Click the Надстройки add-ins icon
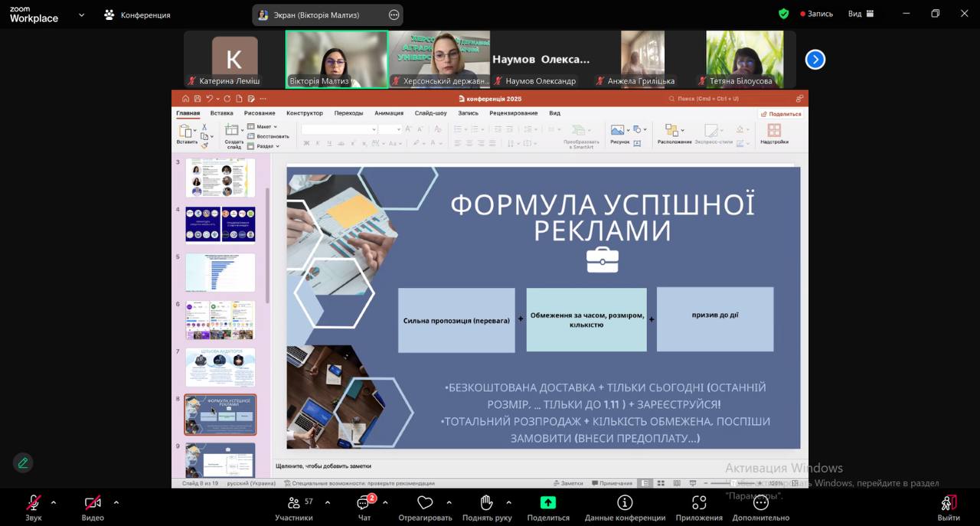This screenshot has width=980, height=526. [x=774, y=130]
